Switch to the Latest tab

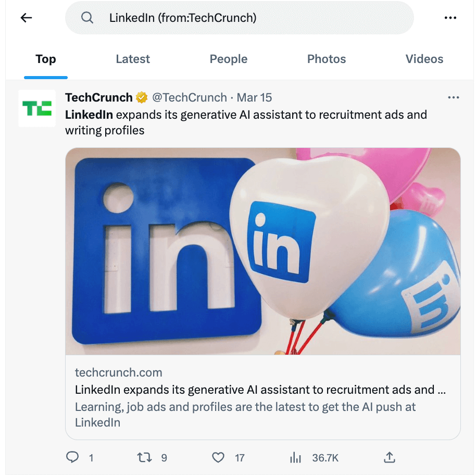pos(133,59)
